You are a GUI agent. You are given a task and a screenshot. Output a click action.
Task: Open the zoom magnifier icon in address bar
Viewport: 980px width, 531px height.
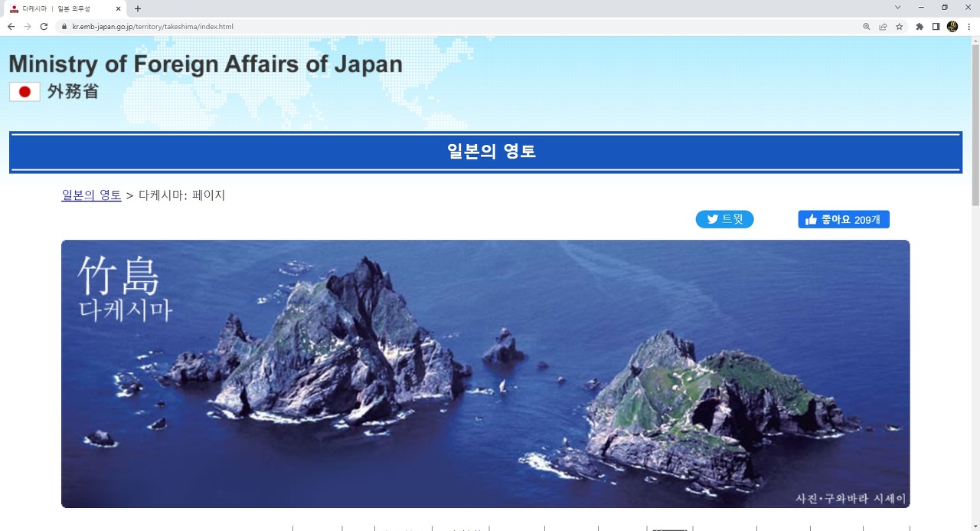click(x=867, y=26)
